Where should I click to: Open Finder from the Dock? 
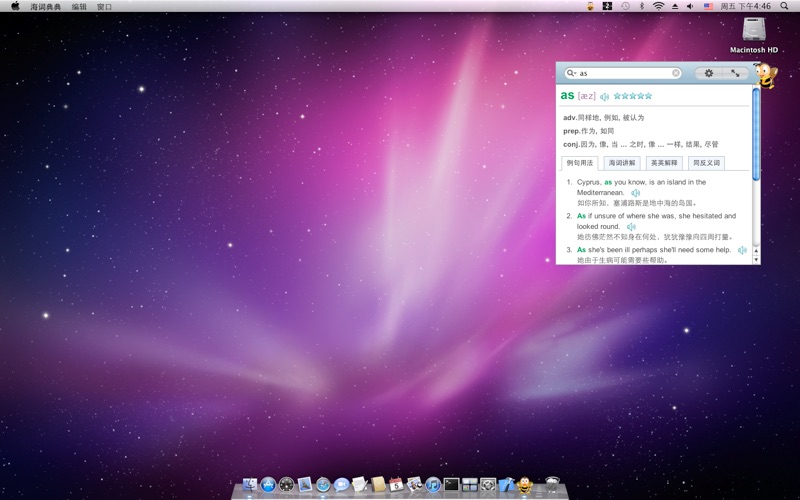[250, 484]
